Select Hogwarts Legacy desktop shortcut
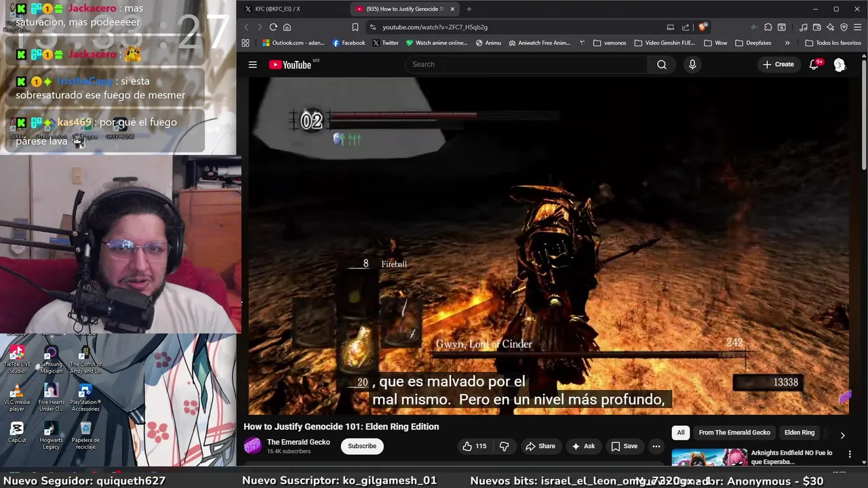The width and height of the screenshot is (868, 488). (51, 436)
